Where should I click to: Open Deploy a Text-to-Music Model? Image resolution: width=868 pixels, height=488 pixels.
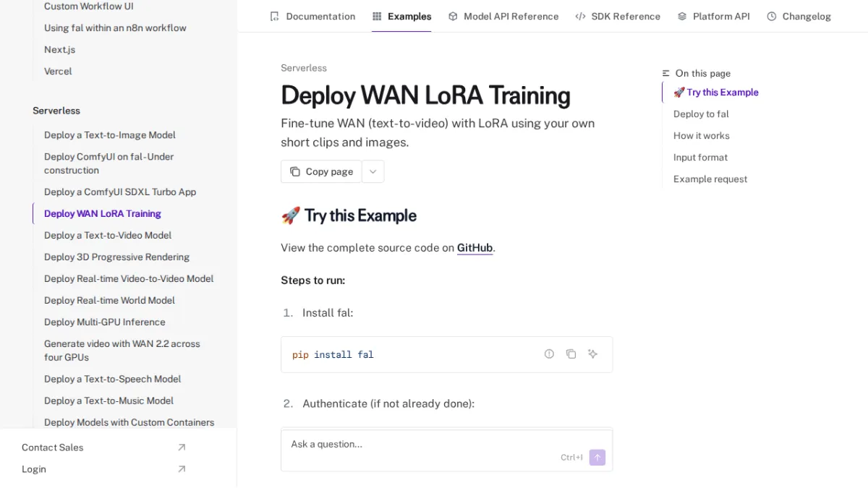coord(109,401)
